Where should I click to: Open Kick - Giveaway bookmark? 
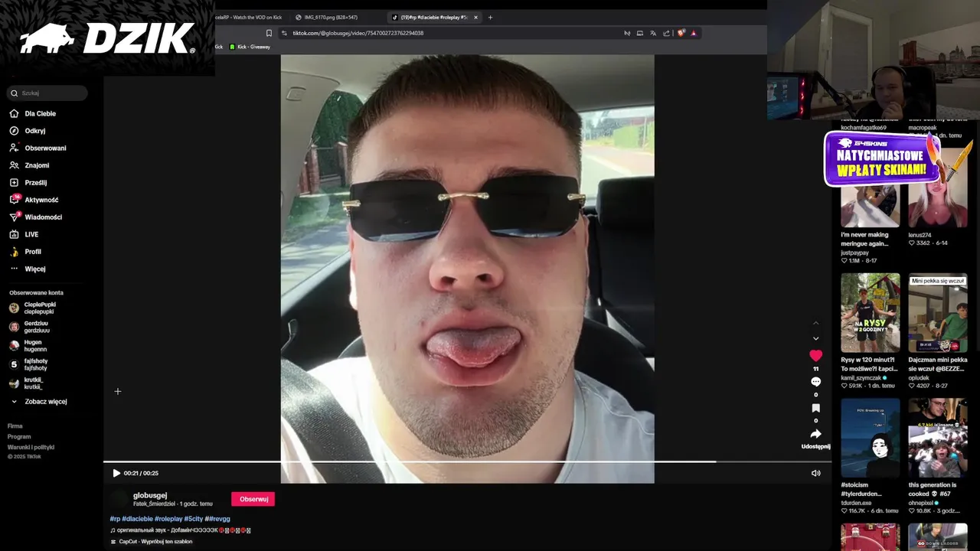pos(250,47)
